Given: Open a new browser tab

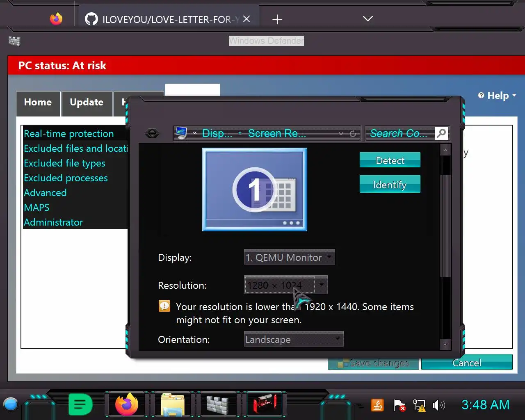Looking at the screenshot, I should [x=277, y=19].
